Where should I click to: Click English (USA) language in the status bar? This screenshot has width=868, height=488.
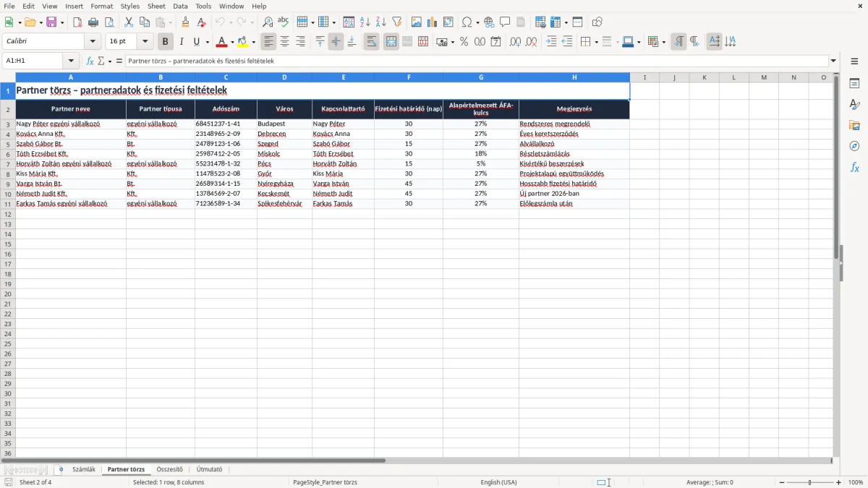499,482
